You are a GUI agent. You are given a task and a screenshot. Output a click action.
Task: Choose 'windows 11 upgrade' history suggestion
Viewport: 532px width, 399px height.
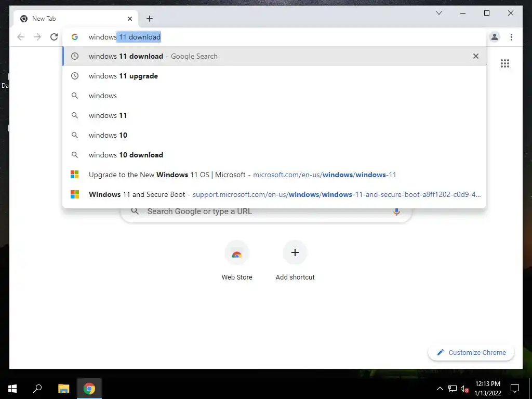[274, 76]
